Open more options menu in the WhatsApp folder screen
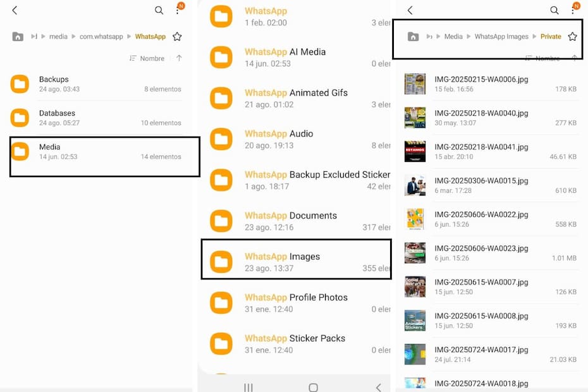The width and height of the screenshot is (588, 392). point(178,10)
